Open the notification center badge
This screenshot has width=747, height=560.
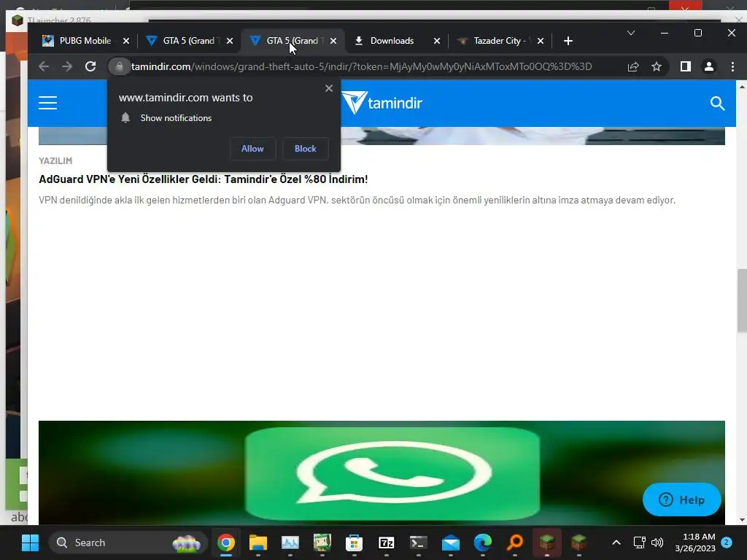727,542
